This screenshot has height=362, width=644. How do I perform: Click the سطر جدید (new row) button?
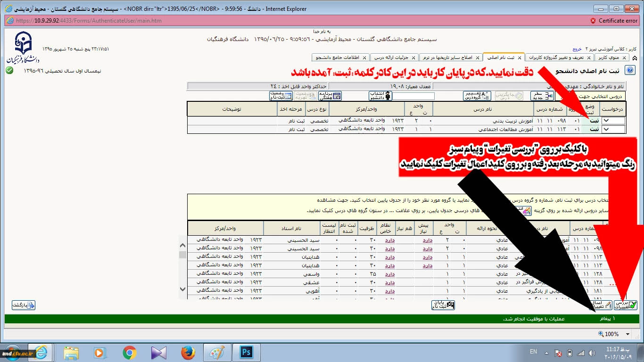click(542, 96)
